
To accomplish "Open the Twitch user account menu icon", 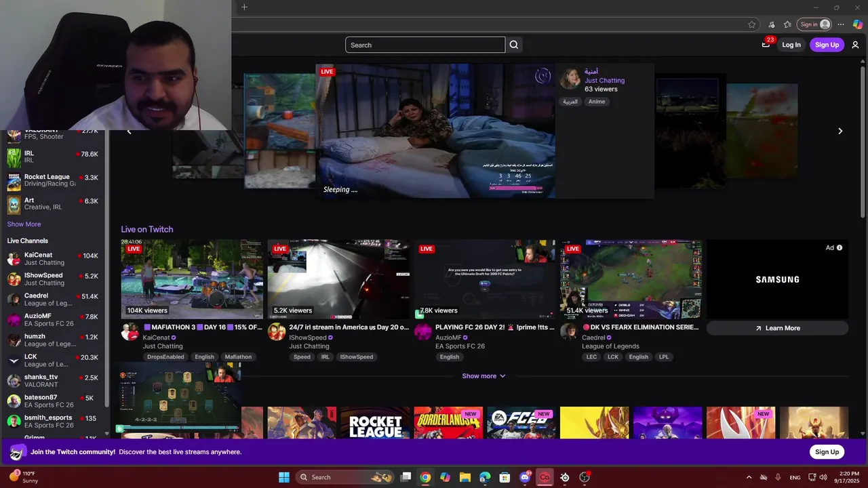I will coord(855,45).
